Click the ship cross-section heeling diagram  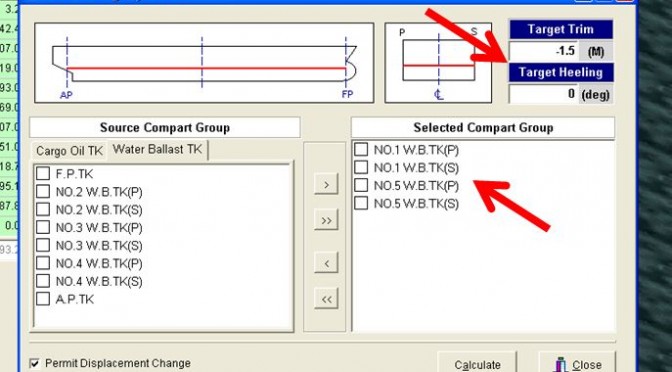[x=438, y=63]
